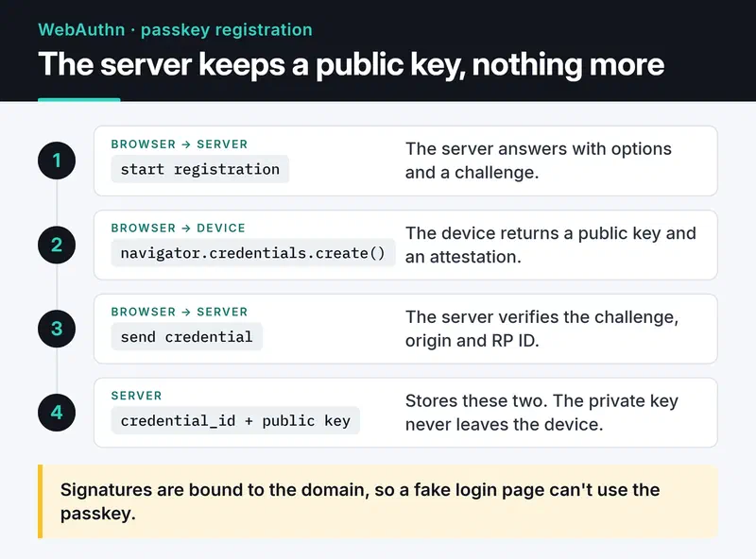Viewport: 756px width, 559px height.
Task: Click the 'WebAuthn · passkey registration' subtitle
Action: click(175, 30)
